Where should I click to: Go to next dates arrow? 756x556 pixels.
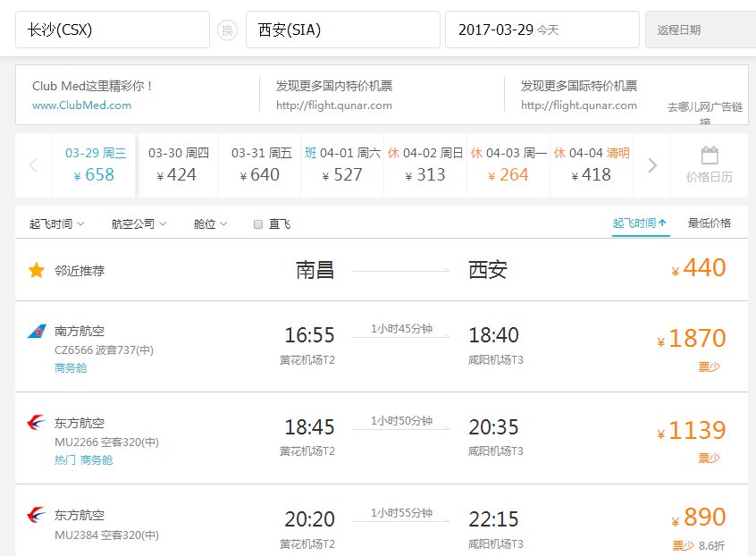[x=651, y=165]
